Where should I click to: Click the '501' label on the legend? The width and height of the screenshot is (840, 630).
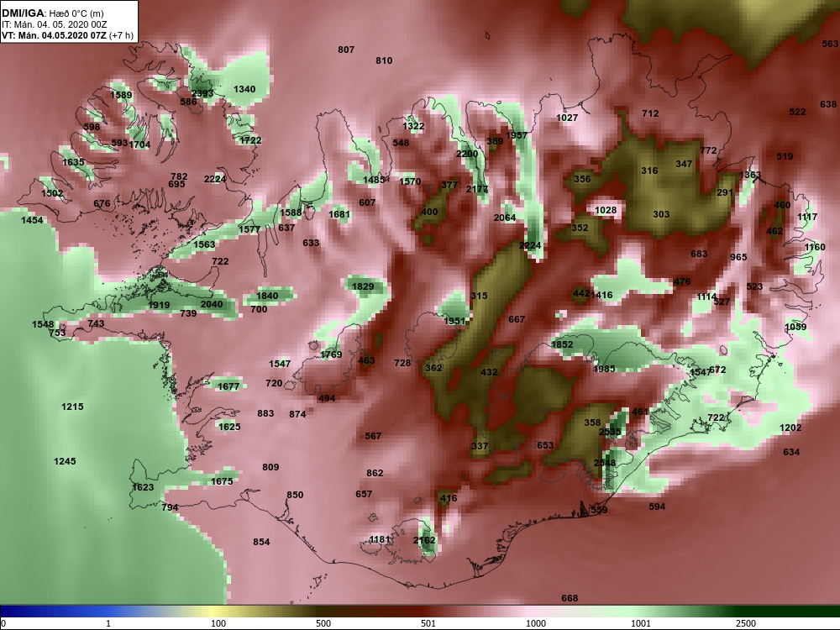428,623
